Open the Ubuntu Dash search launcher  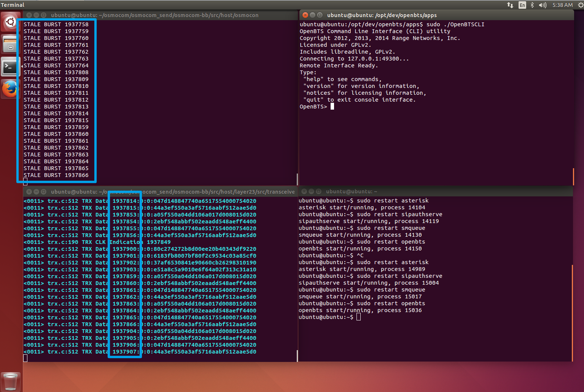pyautogui.click(x=11, y=22)
